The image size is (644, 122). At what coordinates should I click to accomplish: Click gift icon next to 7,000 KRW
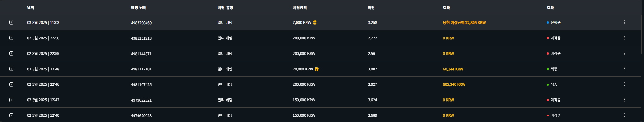point(315,22)
